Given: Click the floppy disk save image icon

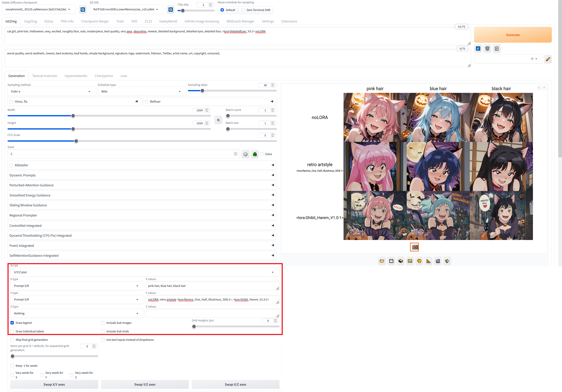Looking at the screenshot, I should (391, 261).
